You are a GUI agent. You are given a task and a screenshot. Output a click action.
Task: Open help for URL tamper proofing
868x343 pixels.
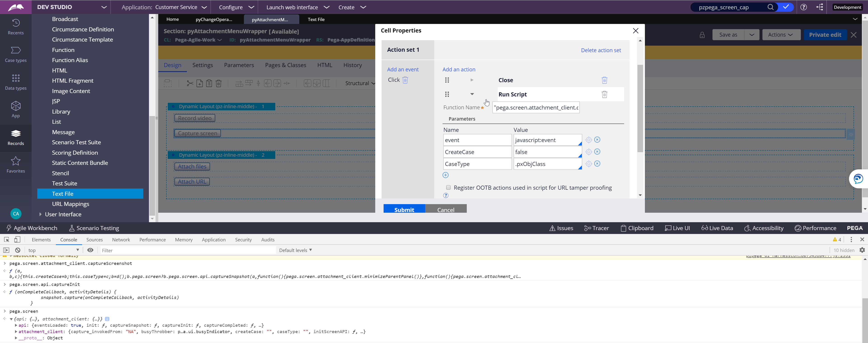pos(446,195)
